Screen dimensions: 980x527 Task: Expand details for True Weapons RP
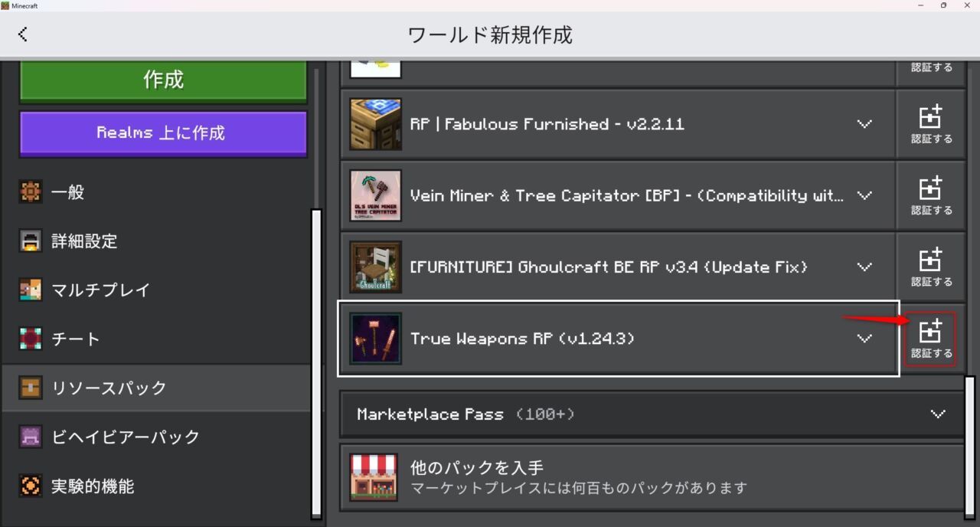pos(864,339)
